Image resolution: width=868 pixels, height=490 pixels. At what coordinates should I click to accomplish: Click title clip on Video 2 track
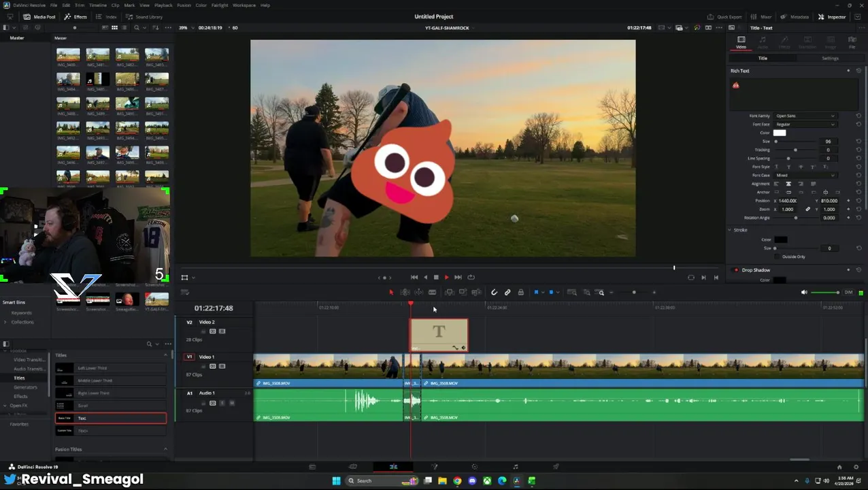point(439,336)
